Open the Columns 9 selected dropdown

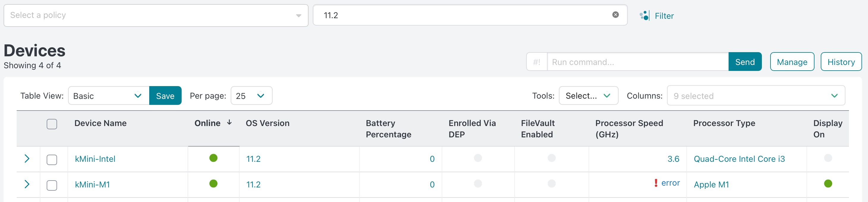pyautogui.click(x=755, y=96)
